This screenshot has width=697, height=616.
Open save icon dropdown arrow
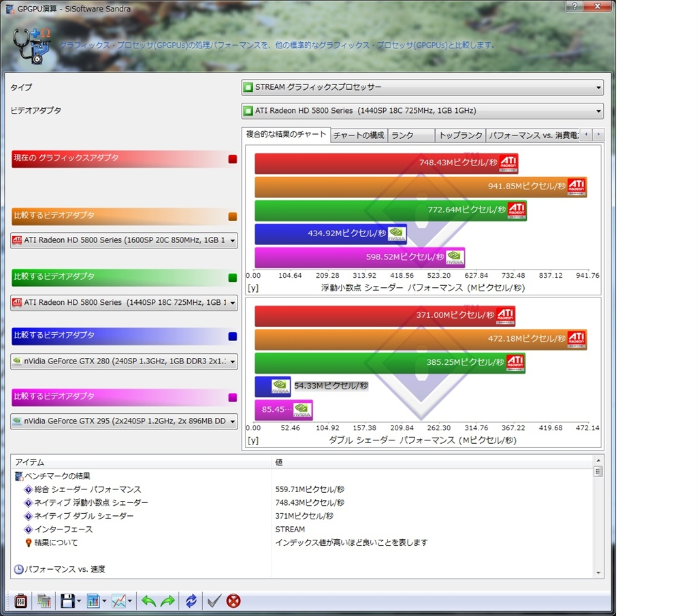79,601
